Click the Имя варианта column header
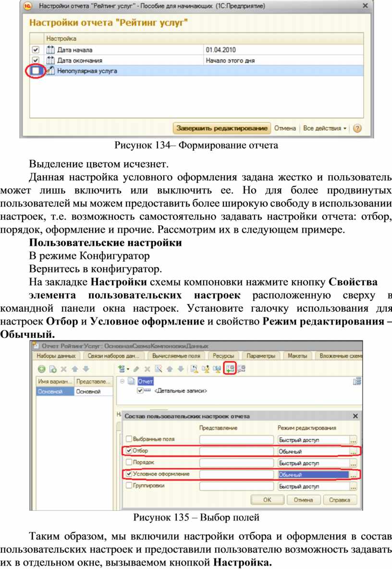 (x=55, y=381)
